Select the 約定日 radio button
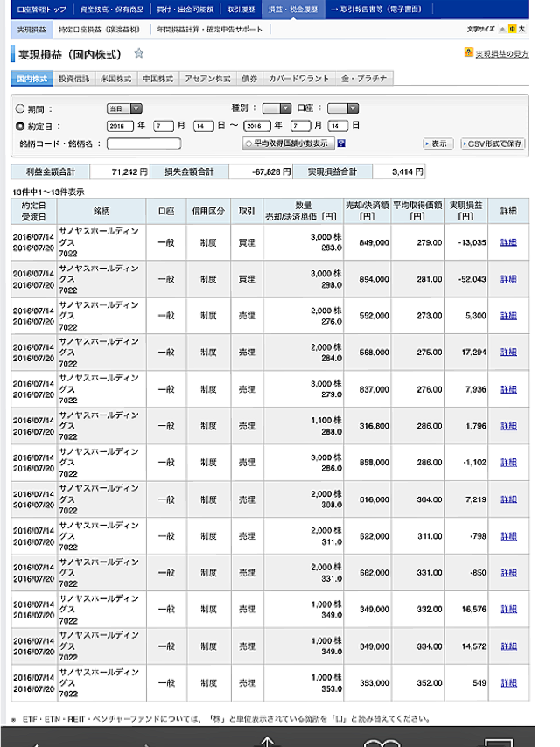 [x=20, y=126]
